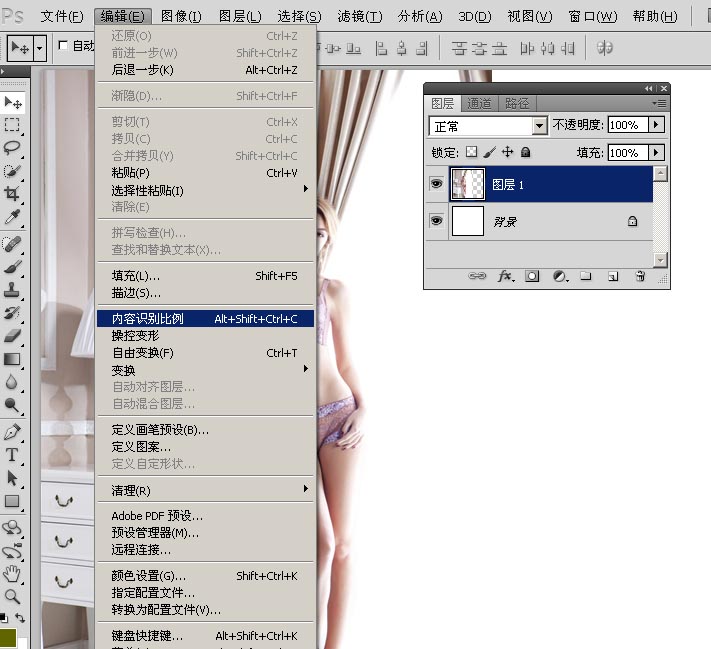Viewport: 711px width, 649px height.
Task: Click the link layers icon
Action: [x=477, y=276]
